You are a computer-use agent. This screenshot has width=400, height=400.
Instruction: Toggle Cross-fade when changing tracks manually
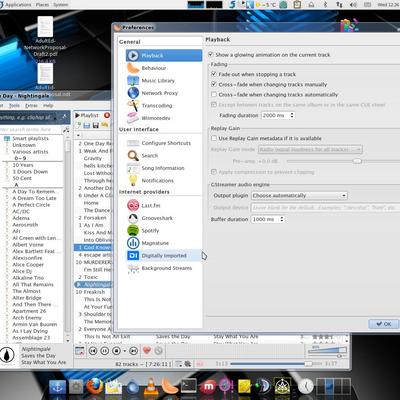pyautogui.click(x=214, y=84)
